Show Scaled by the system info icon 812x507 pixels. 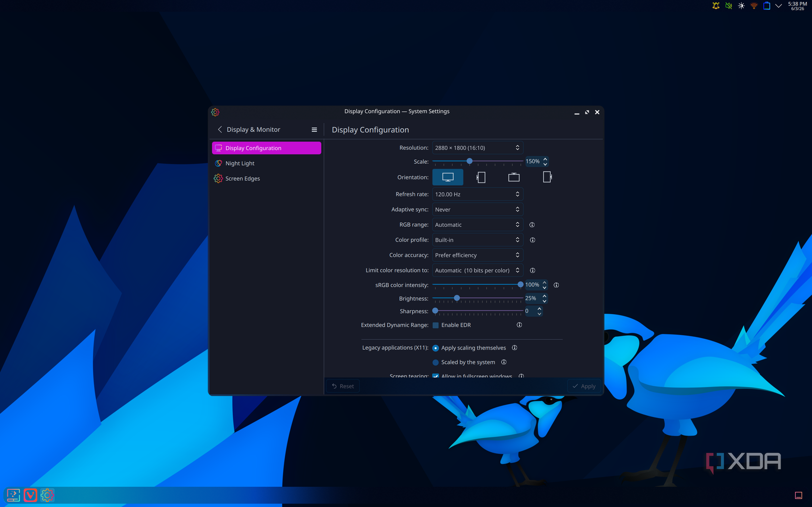504,362
